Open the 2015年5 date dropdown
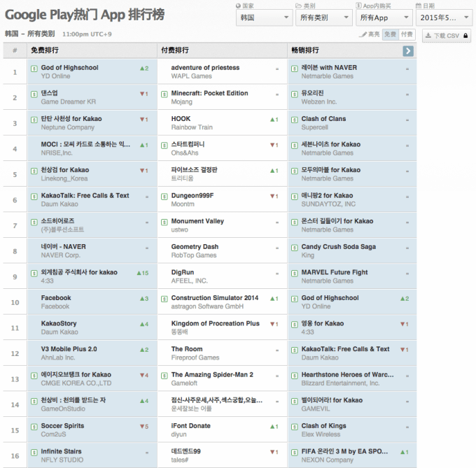 tap(444, 17)
